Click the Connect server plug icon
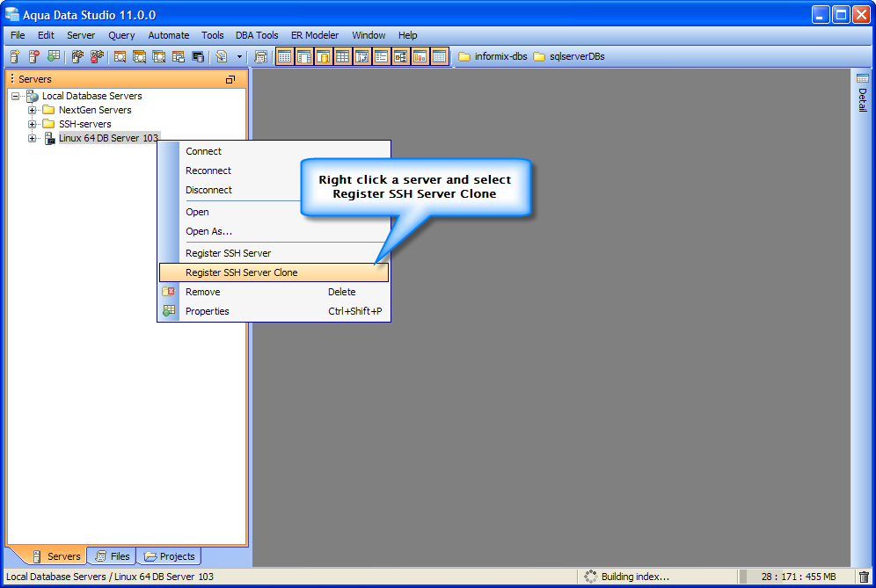876x588 pixels. 77,56
